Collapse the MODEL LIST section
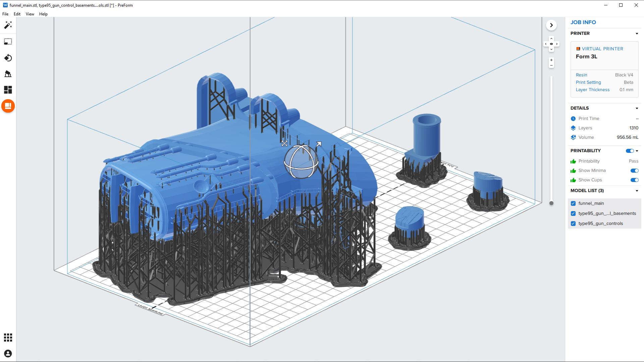Image resolution: width=644 pixels, height=362 pixels. click(637, 191)
